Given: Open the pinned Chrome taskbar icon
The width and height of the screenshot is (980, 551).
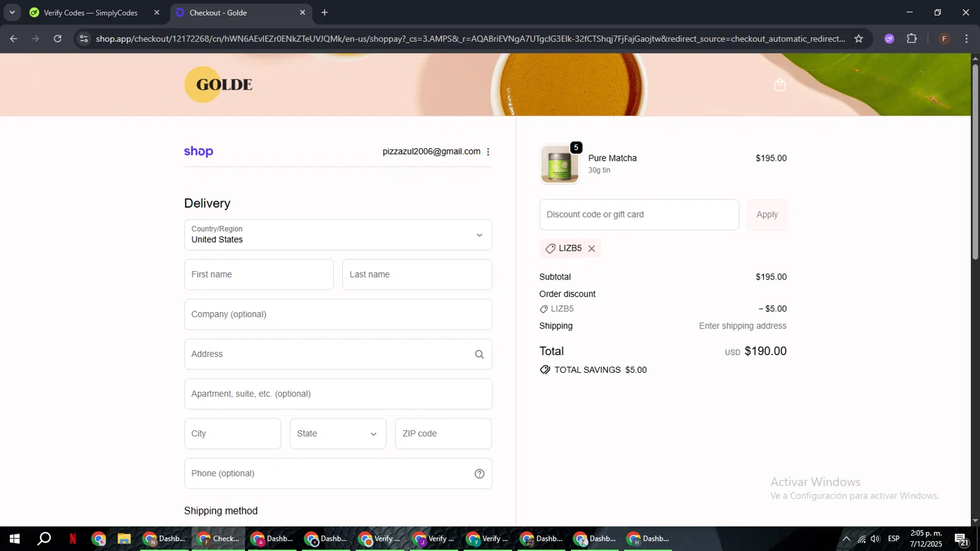Looking at the screenshot, I should pos(99,539).
